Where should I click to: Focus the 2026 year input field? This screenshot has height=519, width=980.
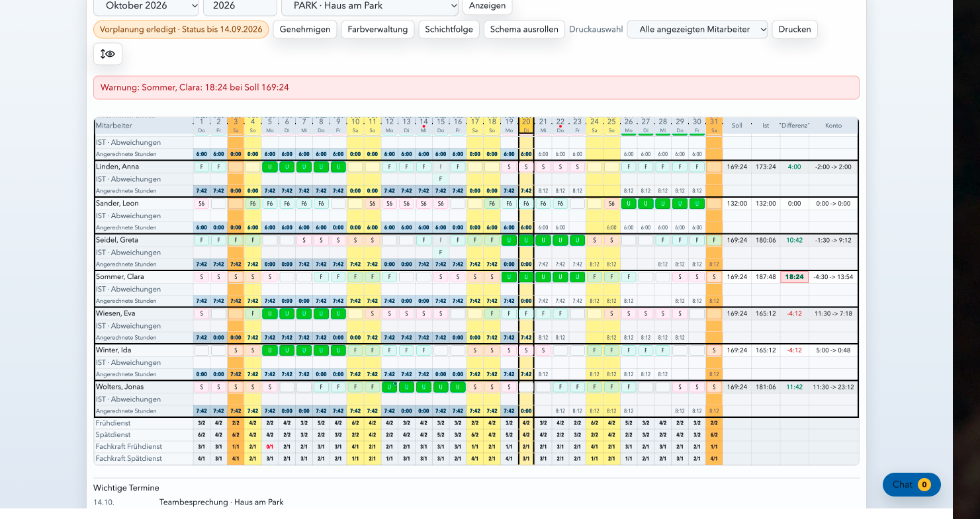click(x=240, y=5)
